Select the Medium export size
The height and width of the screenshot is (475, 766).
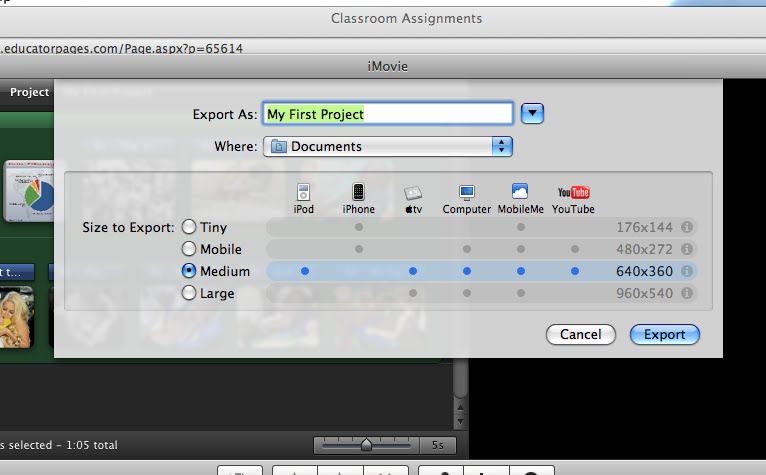[x=189, y=271]
